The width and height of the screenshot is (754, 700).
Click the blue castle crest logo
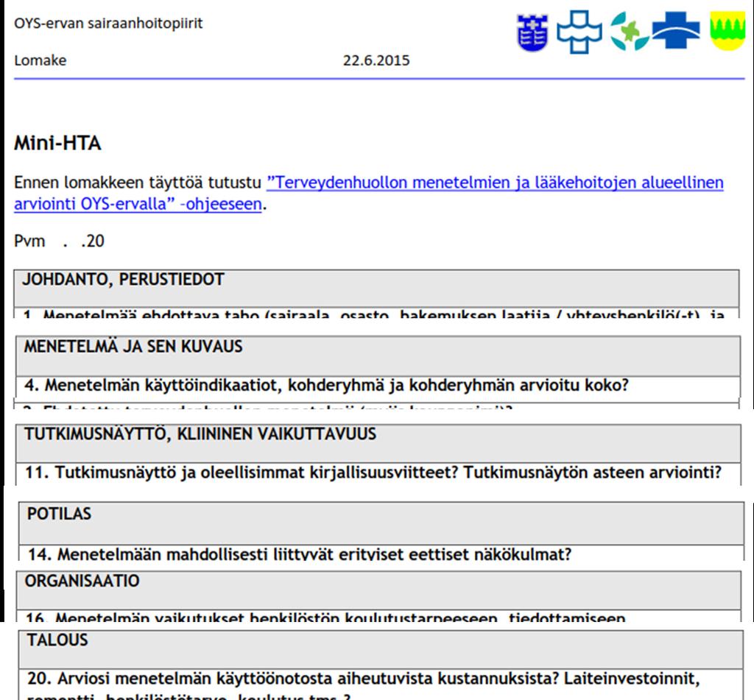click(532, 33)
